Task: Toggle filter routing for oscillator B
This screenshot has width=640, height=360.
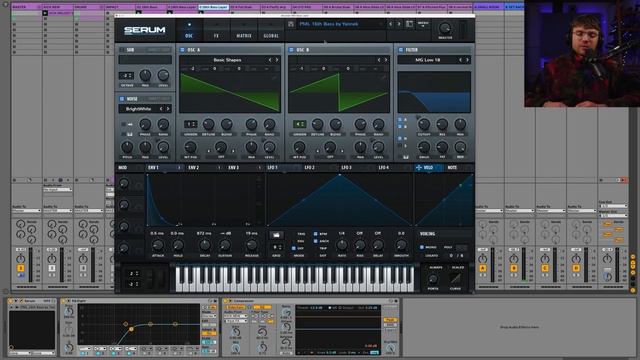Action: tap(400, 127)
